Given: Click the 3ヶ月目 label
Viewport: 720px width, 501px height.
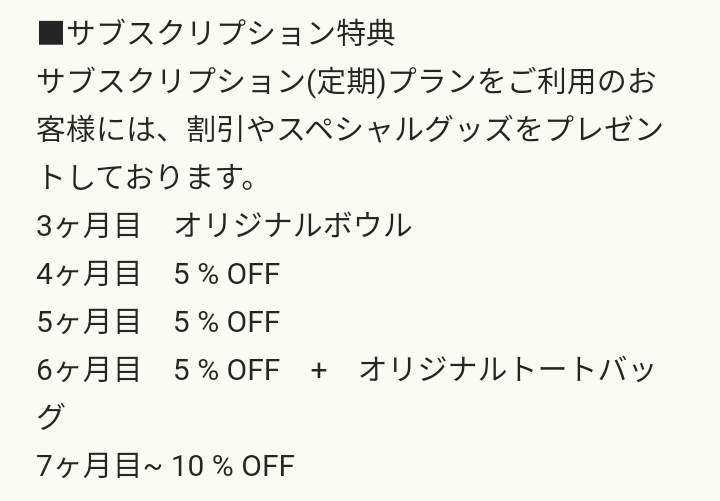Looking at the screenshot, I should point(88,226).
